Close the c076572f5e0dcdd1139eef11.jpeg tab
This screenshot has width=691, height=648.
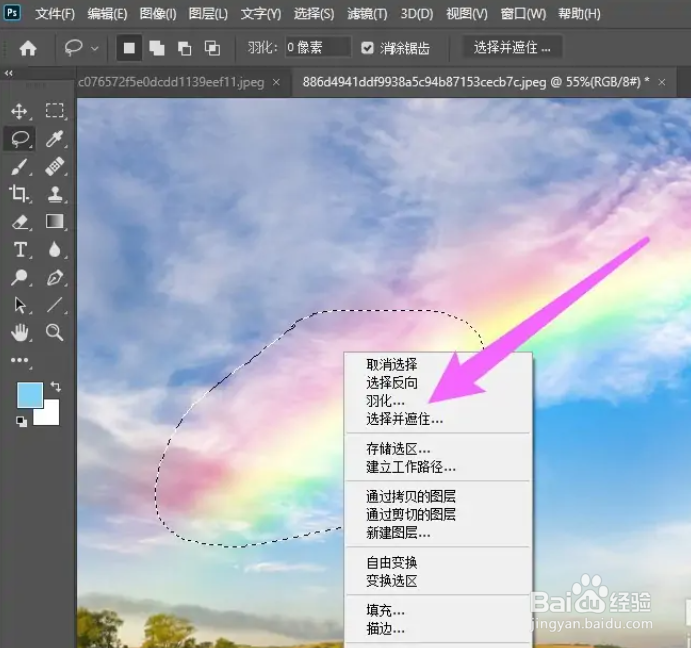(x=276, y=82)
